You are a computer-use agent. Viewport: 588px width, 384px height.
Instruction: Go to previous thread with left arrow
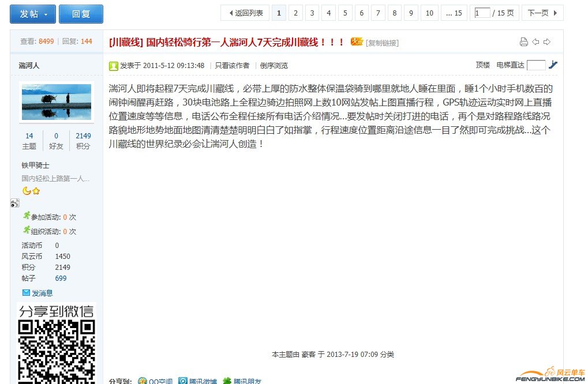coord(535,42)
